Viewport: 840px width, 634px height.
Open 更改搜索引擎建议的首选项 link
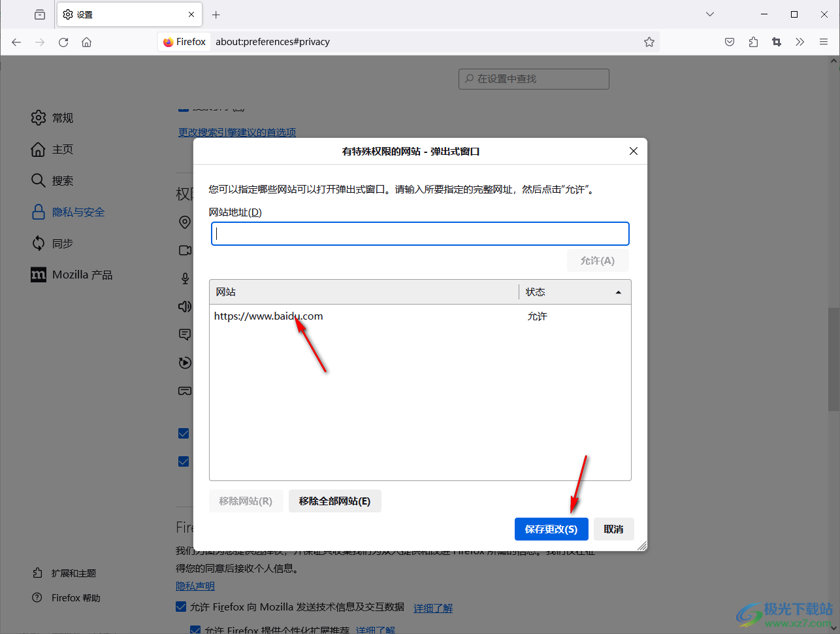pyautogui.click(x=237, y=132)
